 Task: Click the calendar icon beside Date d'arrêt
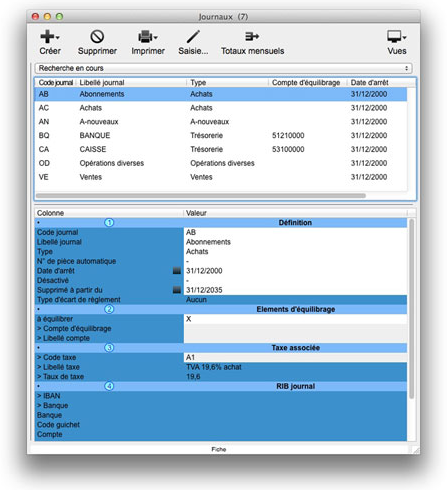[x=177, y=271]
